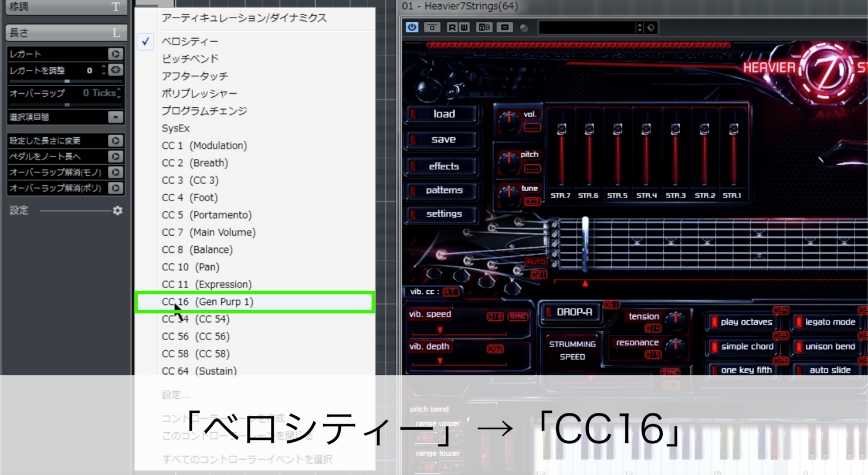Toggle the plugin power bypass button
This screenshot has width=868, height=475.
coord(412,27)
